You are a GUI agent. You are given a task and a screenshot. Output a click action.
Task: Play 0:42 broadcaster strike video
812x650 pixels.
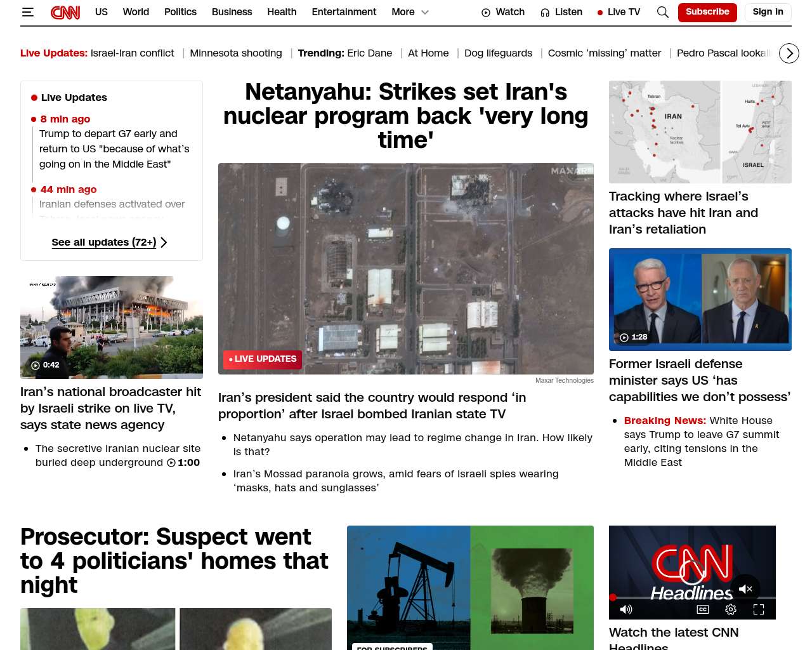112,328
